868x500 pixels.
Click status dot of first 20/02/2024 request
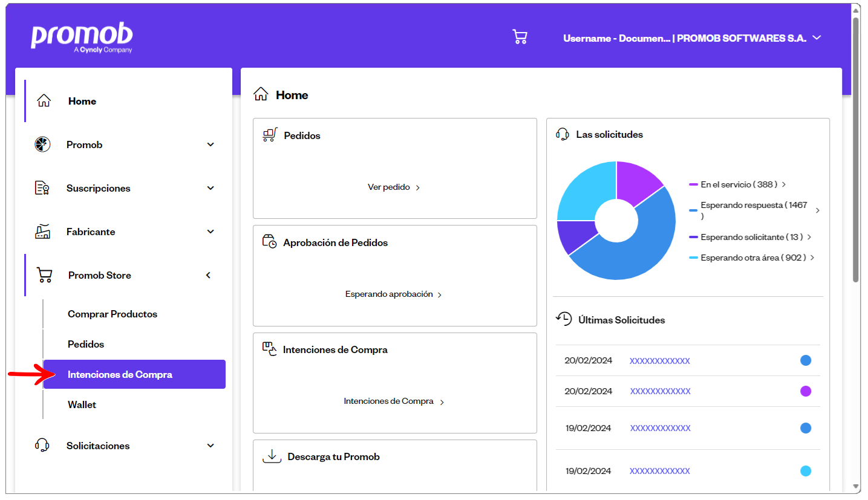pos(806,360)
